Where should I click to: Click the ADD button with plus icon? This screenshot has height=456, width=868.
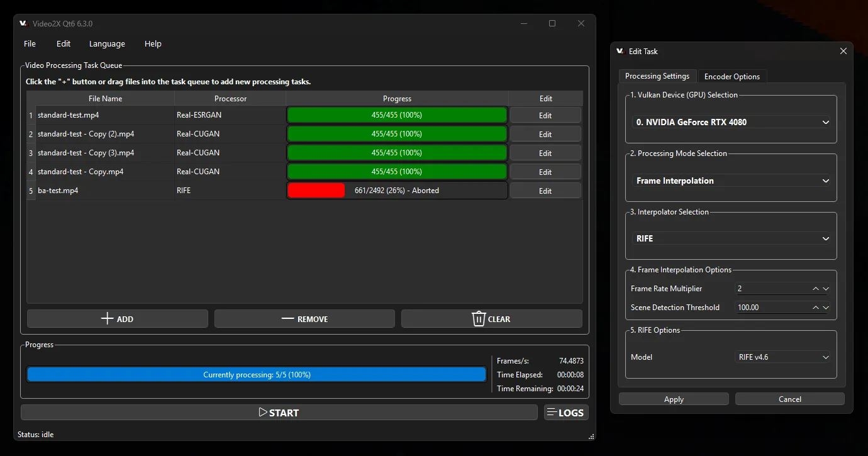coord(117,319)
